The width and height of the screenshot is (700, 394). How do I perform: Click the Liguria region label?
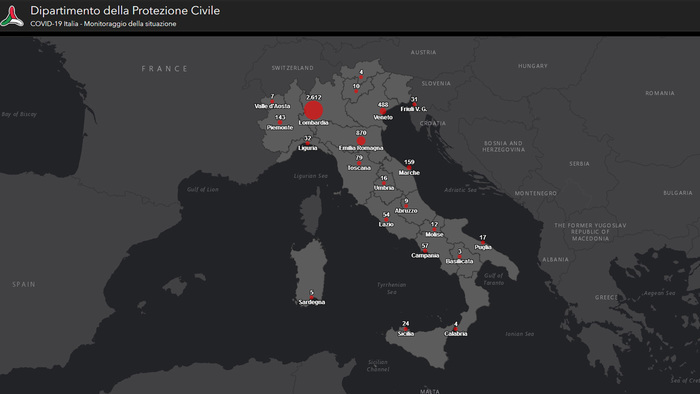point(308,148)
